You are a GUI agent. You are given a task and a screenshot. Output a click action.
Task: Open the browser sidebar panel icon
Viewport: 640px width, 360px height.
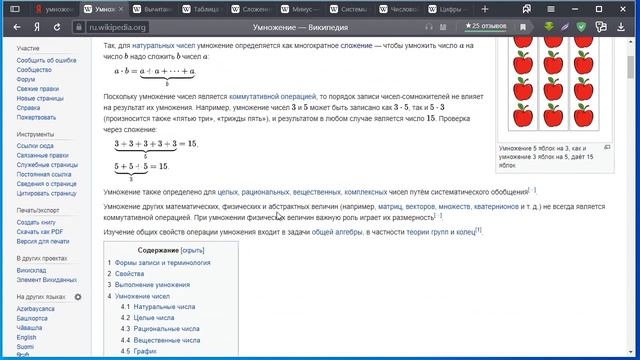click(x=15, y=9)
